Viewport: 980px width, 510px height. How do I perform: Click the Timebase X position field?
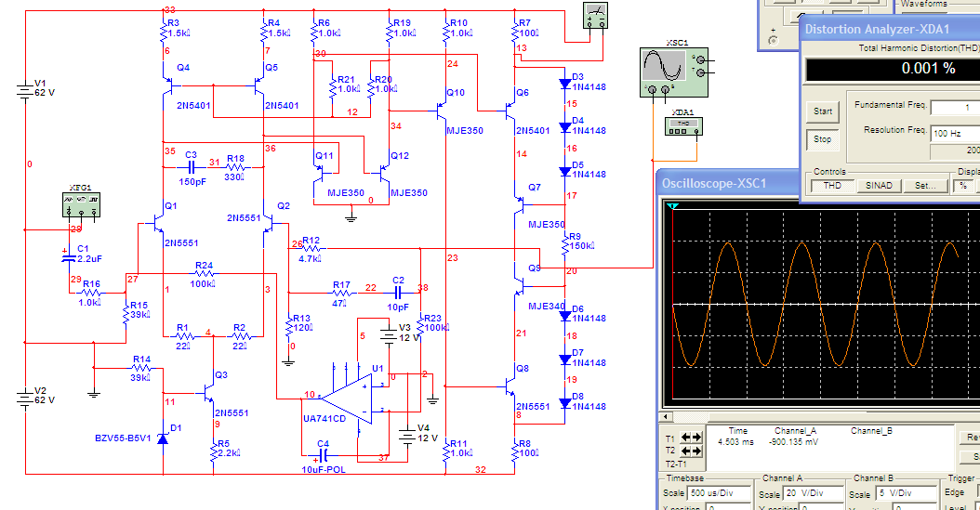pos(727,507)
